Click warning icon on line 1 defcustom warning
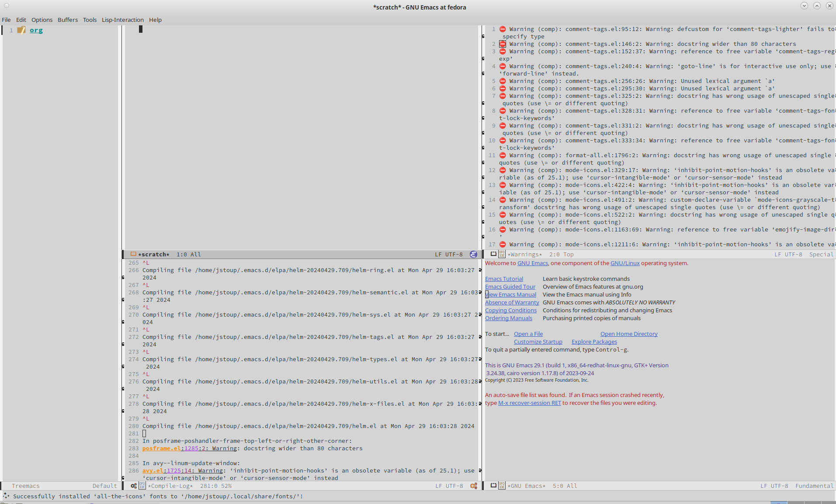This screenshot has width=836, height=504. click(x=503, y=29)
